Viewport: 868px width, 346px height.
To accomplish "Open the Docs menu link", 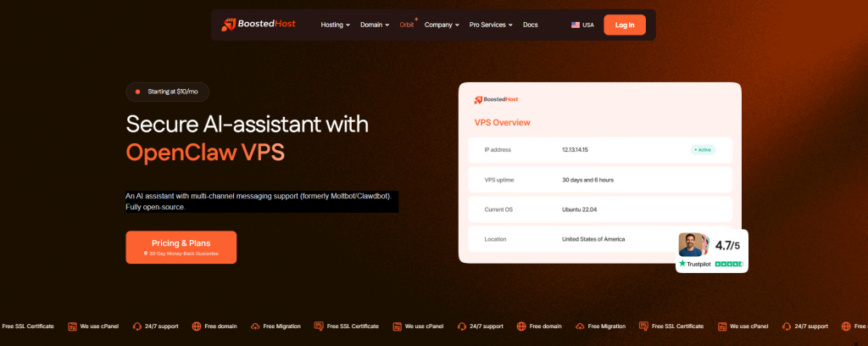I will (531, 25).
